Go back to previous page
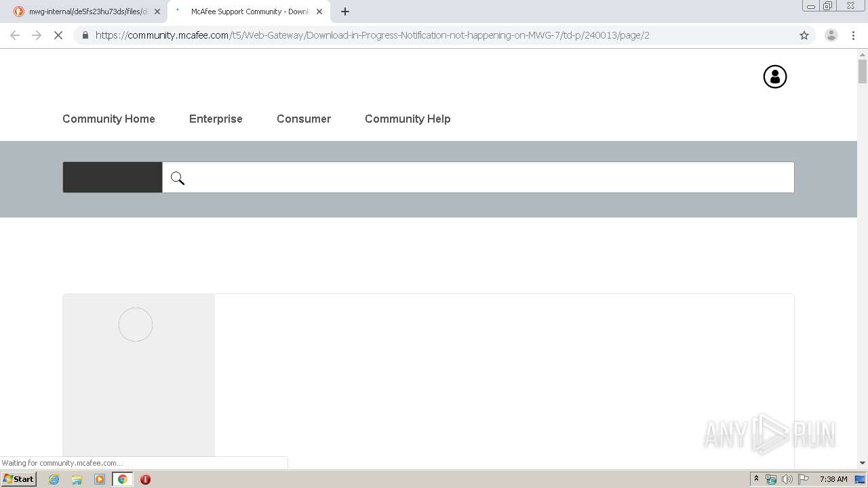Screen dimensions: 868x488 click(15, 35)
